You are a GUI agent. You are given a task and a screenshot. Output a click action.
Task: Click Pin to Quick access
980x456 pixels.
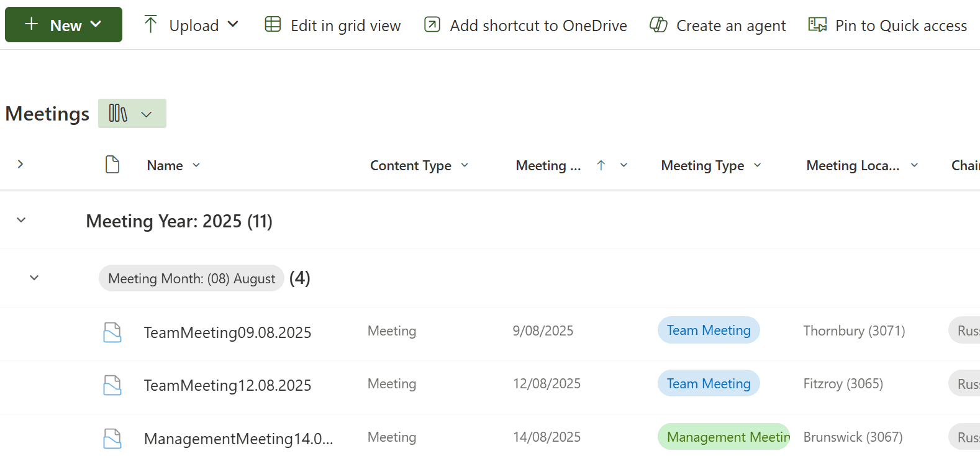pyautogui.click(x=887, y=25)
